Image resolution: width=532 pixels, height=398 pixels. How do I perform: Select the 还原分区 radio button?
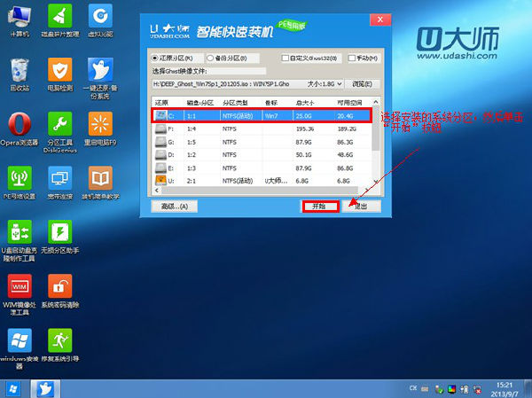pos(156,59)
